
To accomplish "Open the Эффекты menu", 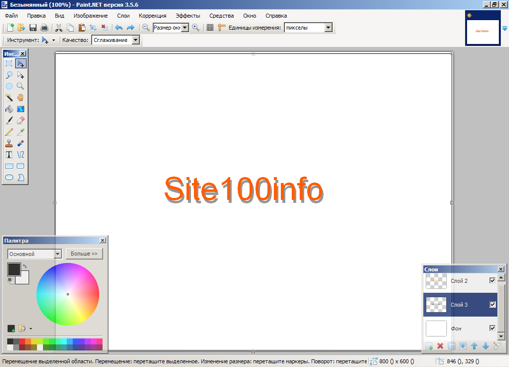I will (x=188, y=16).
